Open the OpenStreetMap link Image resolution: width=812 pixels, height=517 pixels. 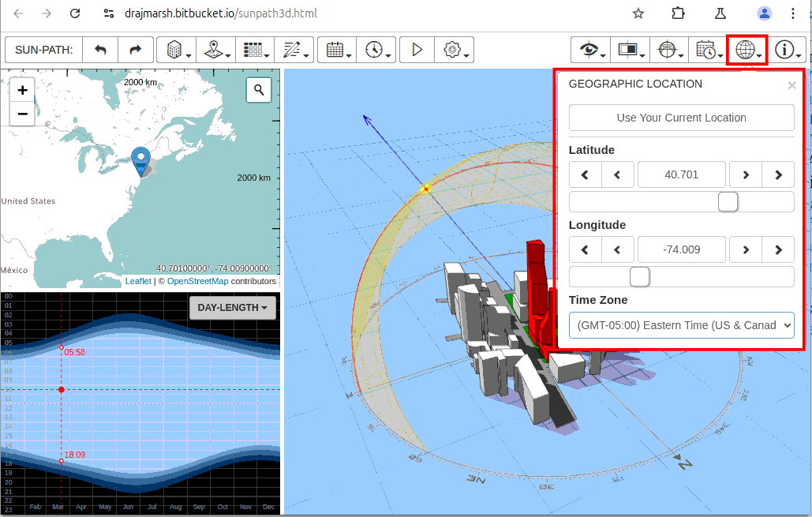[x=197, y=281]
